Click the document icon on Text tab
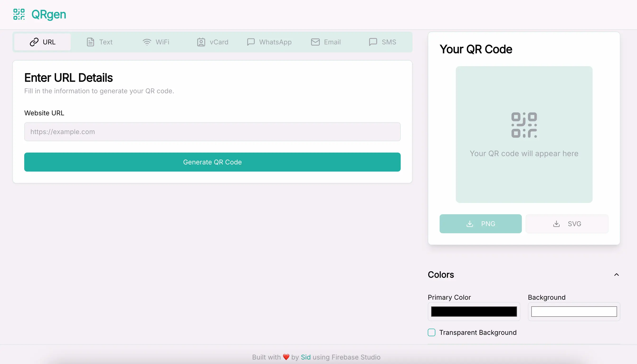 [90, 42]
